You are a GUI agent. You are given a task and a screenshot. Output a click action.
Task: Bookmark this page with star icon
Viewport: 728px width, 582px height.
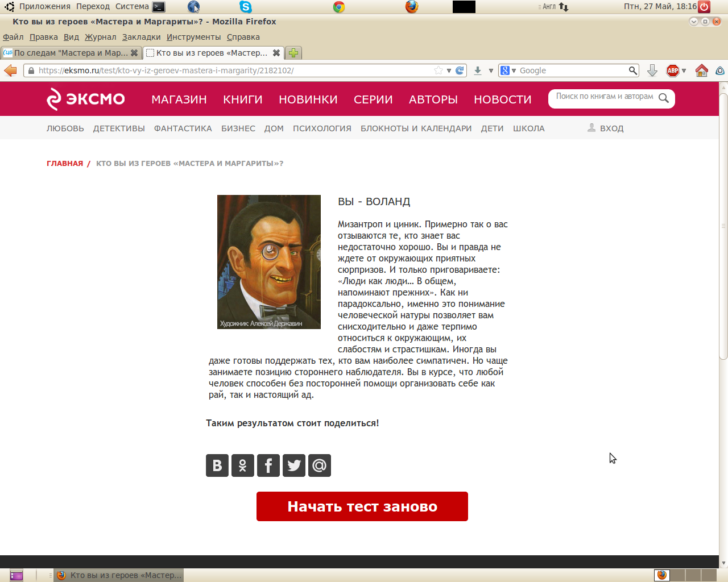click(438, 70)
